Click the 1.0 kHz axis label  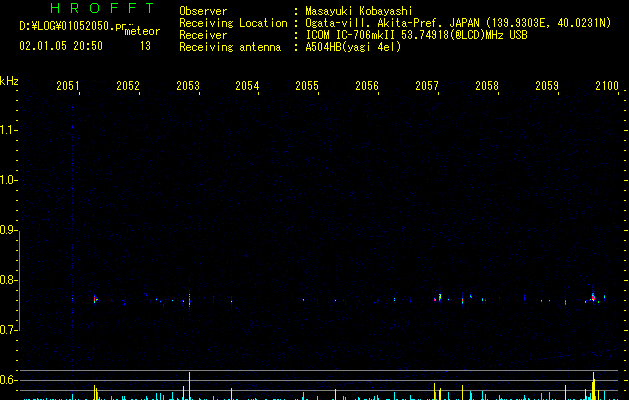(8, 181)
